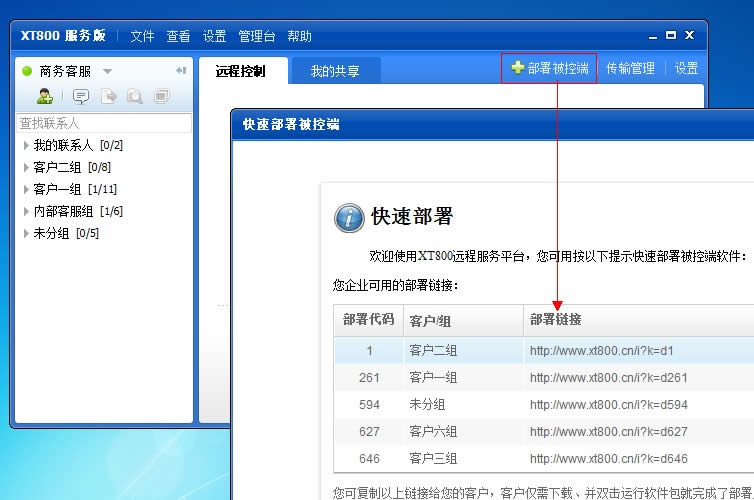
Task: Click deployment code 646 cell
Action: (369, 458)
